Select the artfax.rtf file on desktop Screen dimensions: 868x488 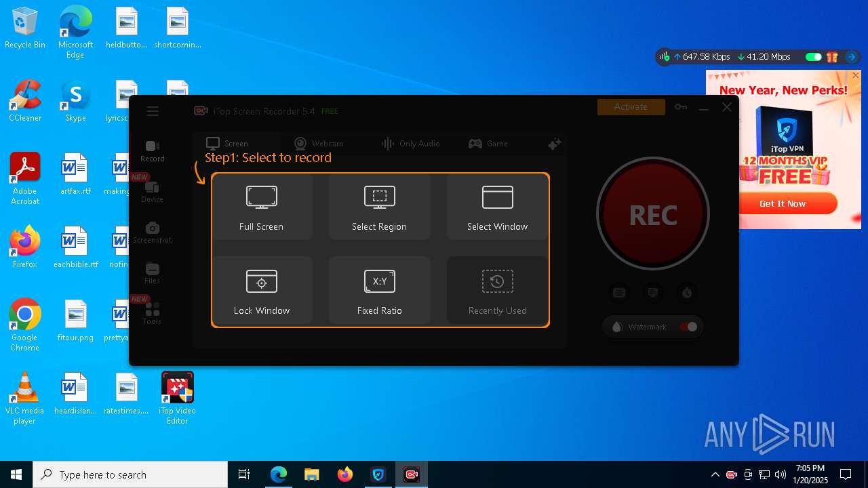[x=75, y=174]
